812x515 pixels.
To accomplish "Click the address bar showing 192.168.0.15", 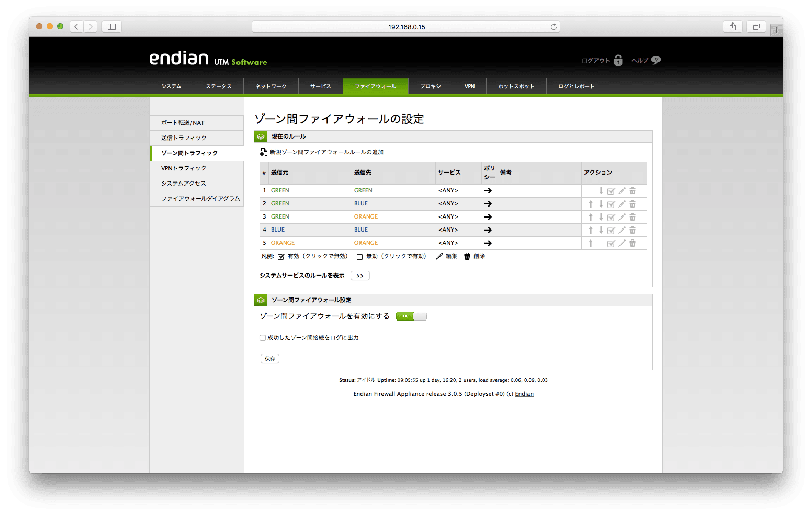I will [406, 27].
